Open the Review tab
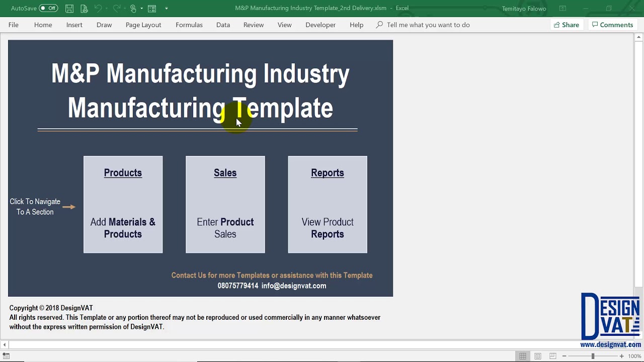Screen dimensions: 644x362 click(x=254, y=25)
